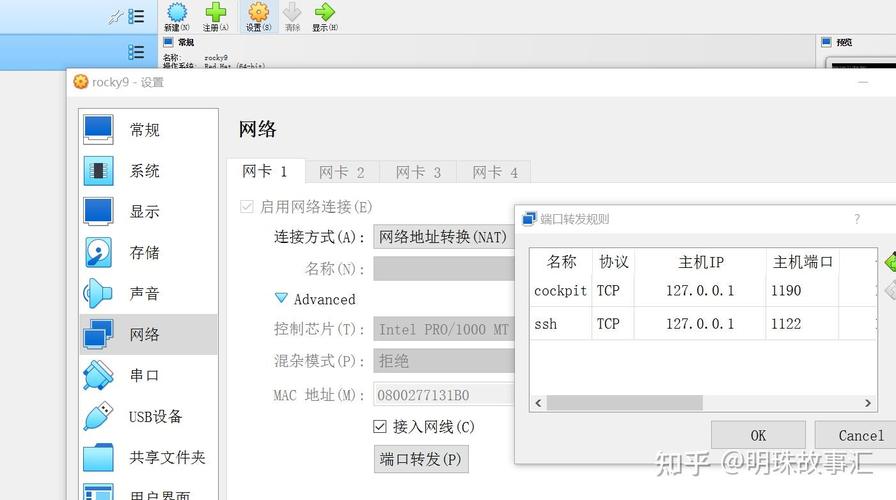The height and width of the screenshot is (500, 896).
Task: Open 声音 category in settings sidebar
Action: coord(149,293)
